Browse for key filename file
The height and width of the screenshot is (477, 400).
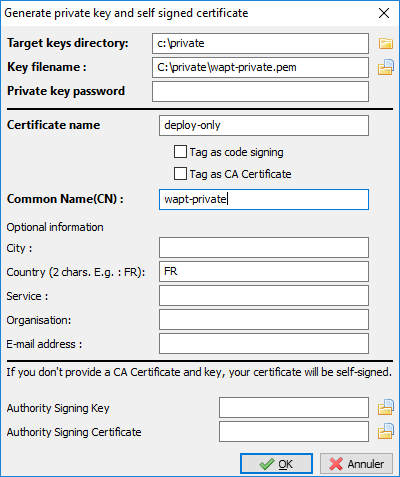386,67
